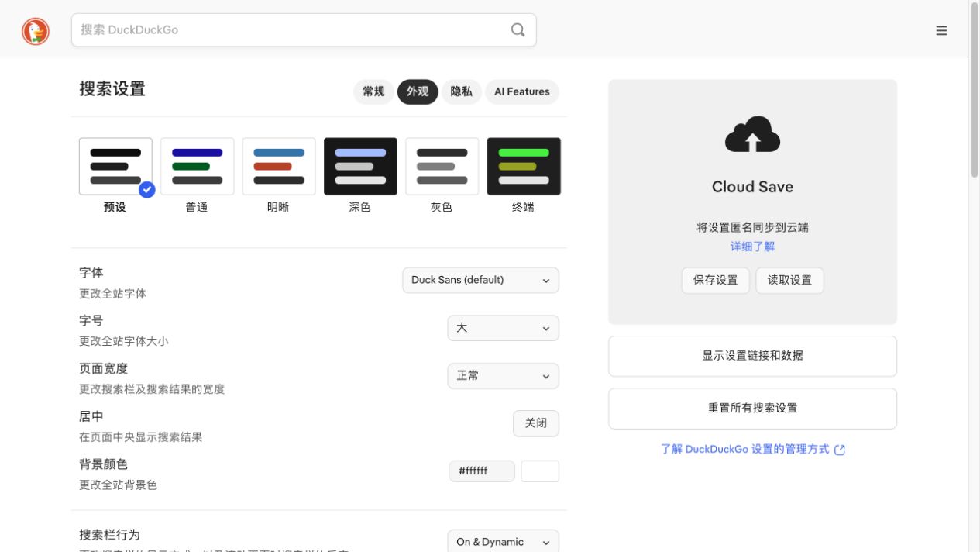This screenshot has height=552, width=980.
Task: Open the 字体 Duck Sans dropdown
Action: [480, 280]
